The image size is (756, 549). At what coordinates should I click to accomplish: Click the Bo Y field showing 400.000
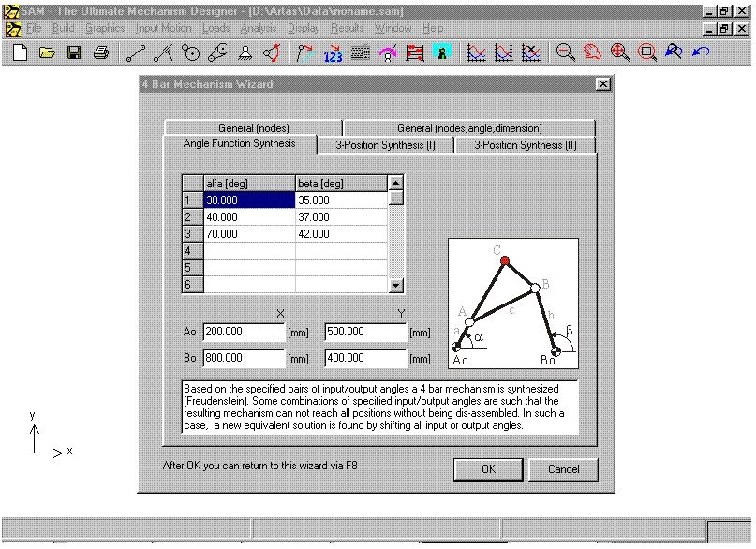tap(366, 358)
